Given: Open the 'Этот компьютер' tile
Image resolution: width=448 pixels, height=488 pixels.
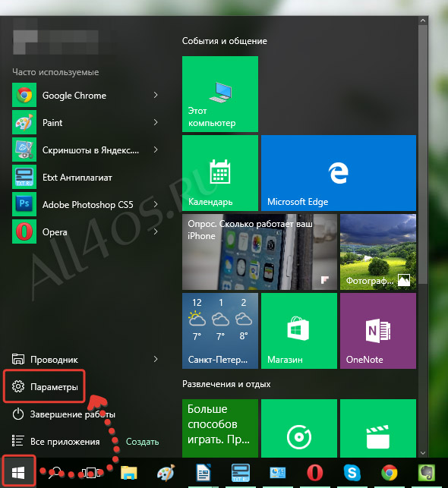Looking at the screenshot, I should pyautogui.click(x=220, y=94).
